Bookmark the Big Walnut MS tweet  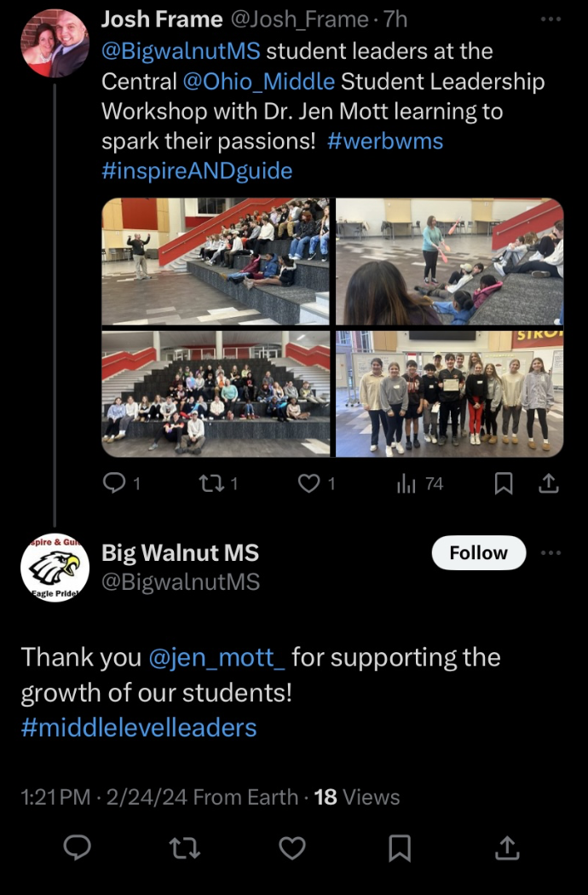click(400, 847)
